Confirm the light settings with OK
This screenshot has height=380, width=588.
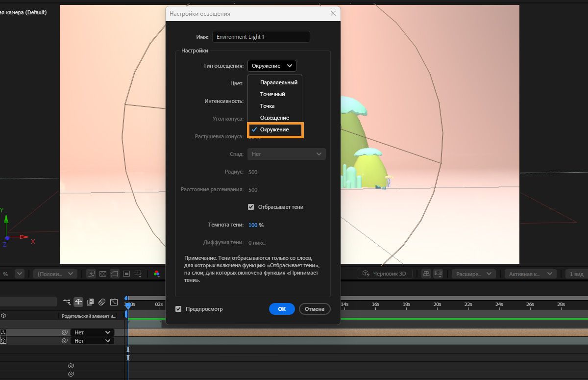282,309
